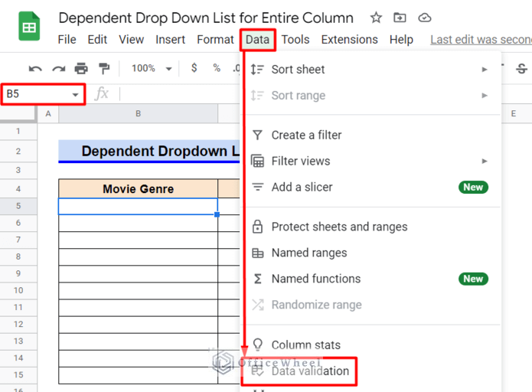Expand the name box dropdown arrow
532x392 pixels.
[x=75, y=94]
